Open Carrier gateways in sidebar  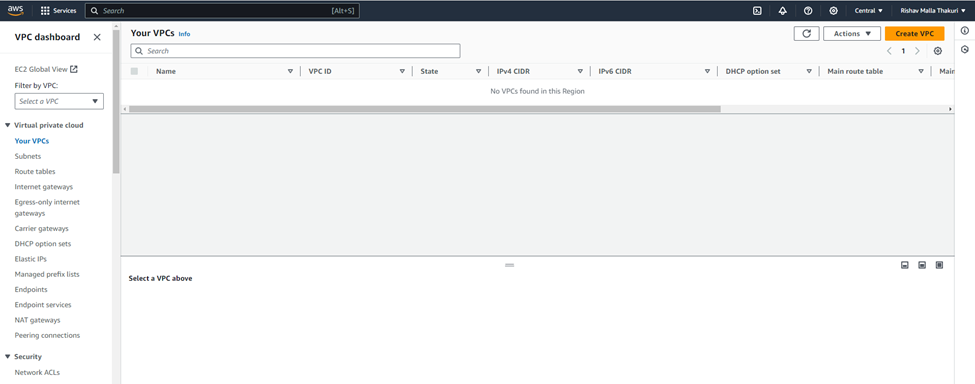tap(42, 229)
